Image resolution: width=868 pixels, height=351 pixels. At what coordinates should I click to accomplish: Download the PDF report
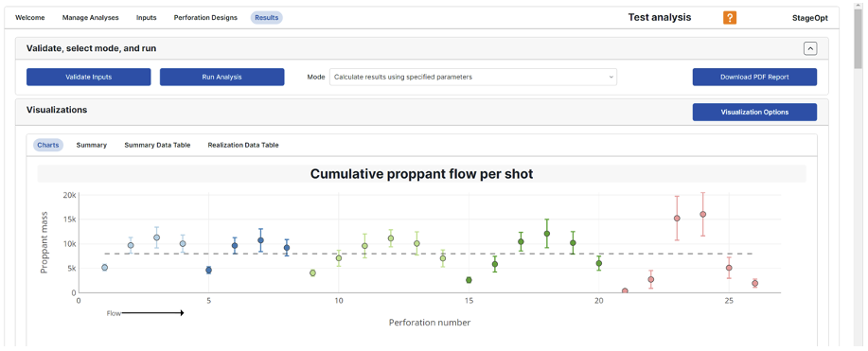(754, 77)
